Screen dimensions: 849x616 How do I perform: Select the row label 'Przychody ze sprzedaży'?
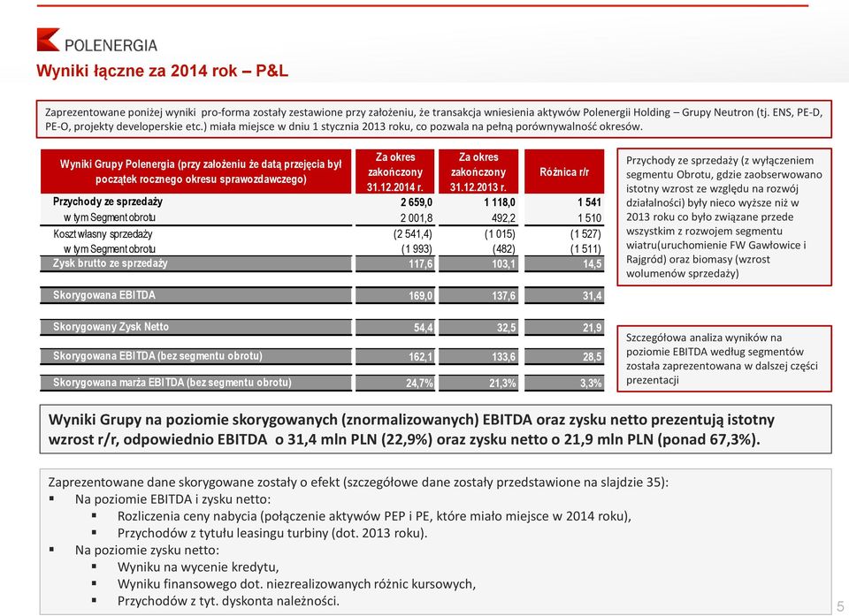point(108,202)
